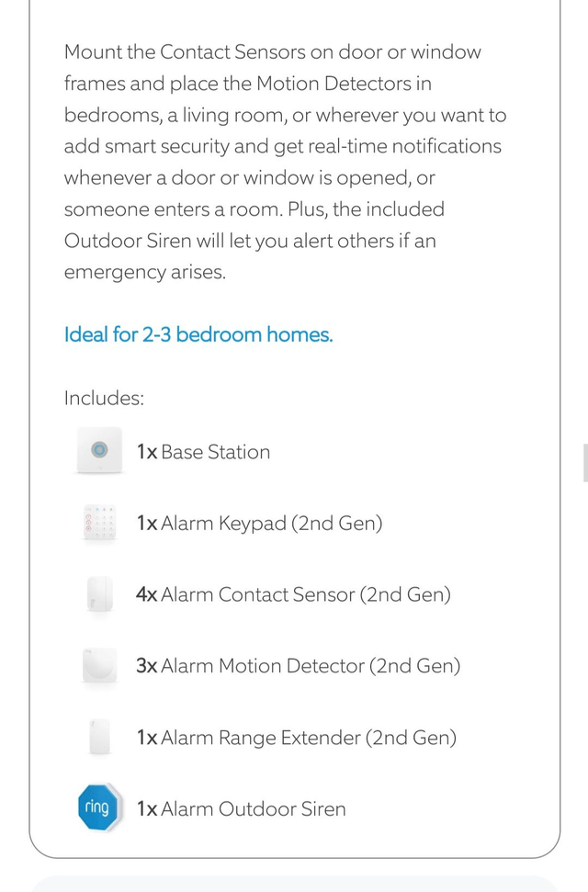Screen dimensions: 588x892
Task: Select the '1x Base Station' list text
Action: coord(203,452)
